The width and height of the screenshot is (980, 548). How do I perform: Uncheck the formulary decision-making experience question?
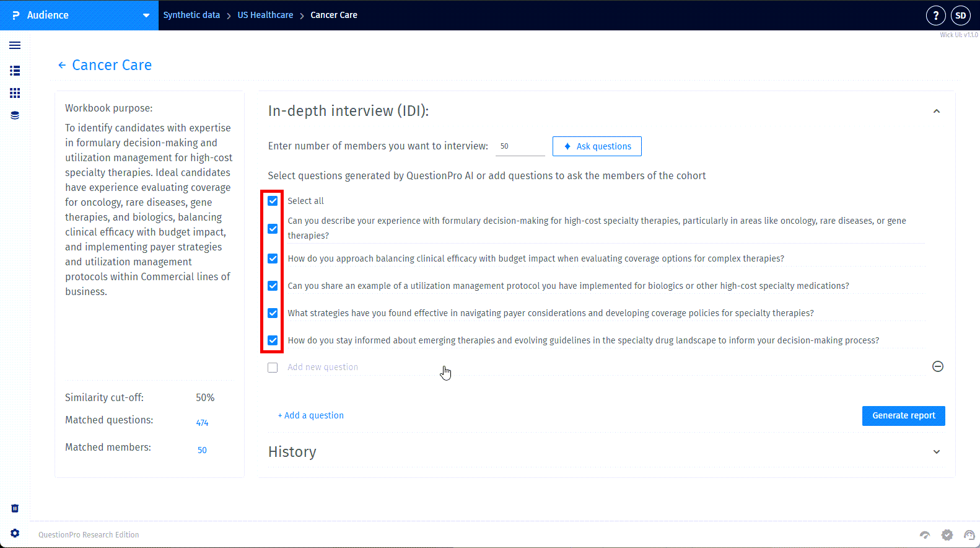tap(273, 229)
